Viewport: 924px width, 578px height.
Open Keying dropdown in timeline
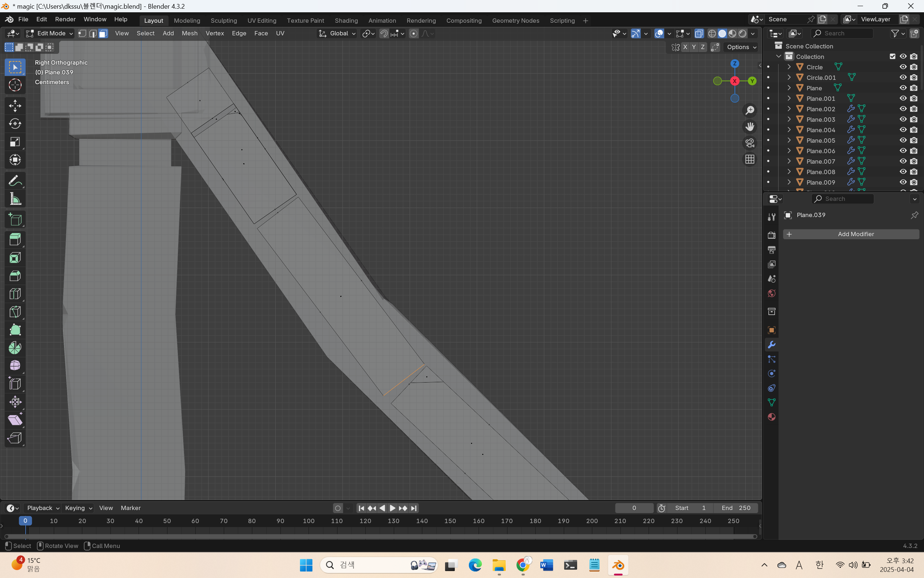click(x=78, y=508)
